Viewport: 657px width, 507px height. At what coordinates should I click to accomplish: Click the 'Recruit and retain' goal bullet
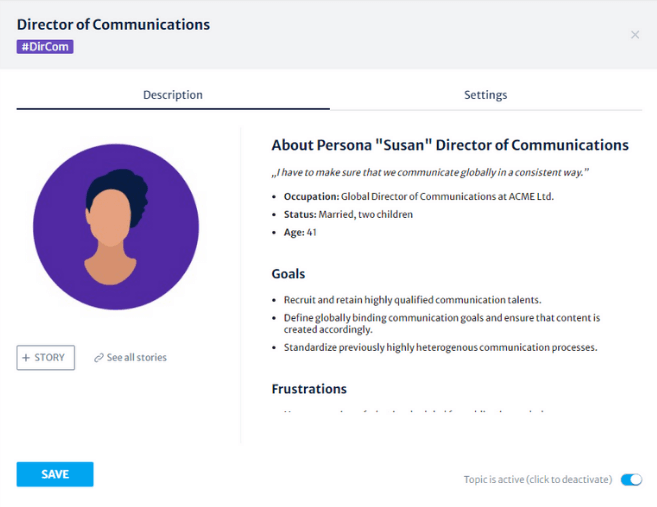pos(412,300)
